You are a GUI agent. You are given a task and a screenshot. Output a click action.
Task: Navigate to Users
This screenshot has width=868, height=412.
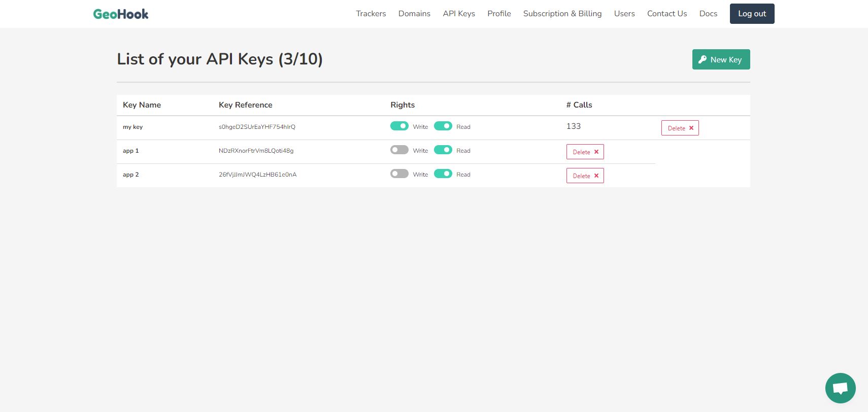(x=624, y=14)
